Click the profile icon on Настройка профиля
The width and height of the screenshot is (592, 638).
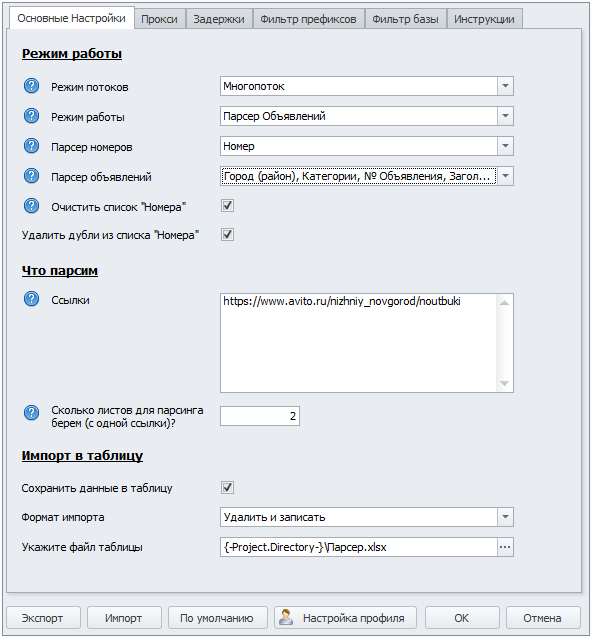286,617
